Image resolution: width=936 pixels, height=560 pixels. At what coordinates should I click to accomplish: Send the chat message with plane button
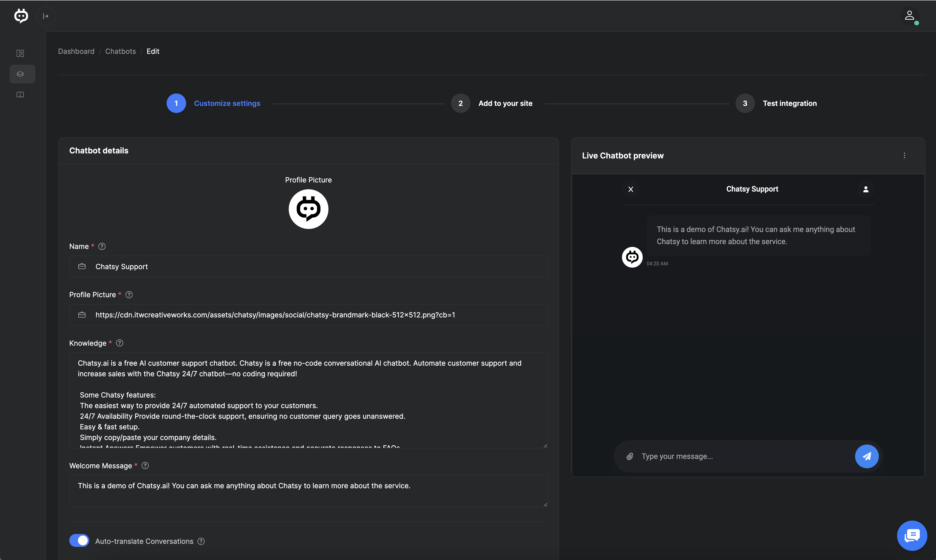(x=866, y=457)
